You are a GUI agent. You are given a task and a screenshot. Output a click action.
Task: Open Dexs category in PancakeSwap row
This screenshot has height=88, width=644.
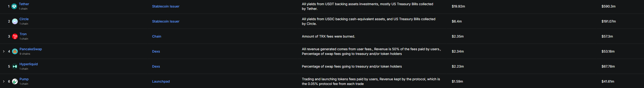(x=156, y=51)
